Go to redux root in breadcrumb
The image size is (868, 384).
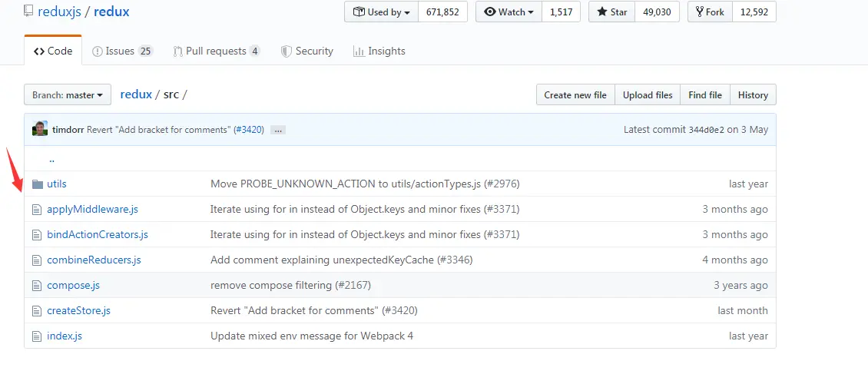pos(136,94)
